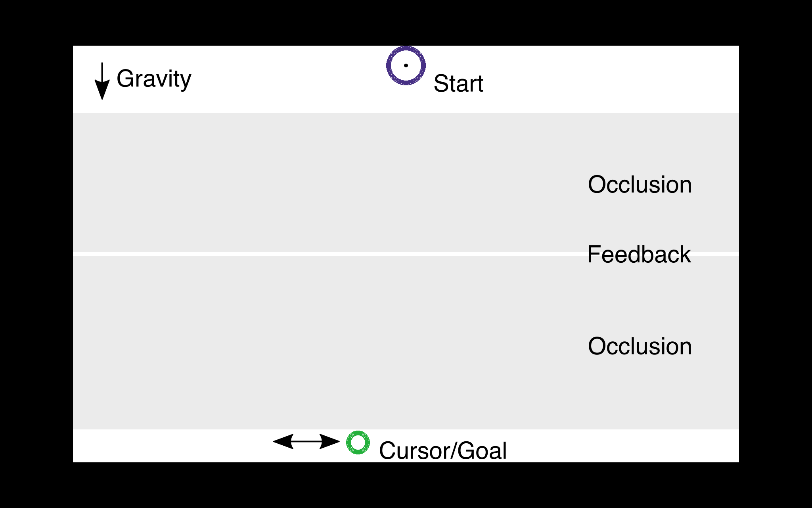Click the white top strip right of Start
The image size is (812, 508).
[x=611, y=79]
